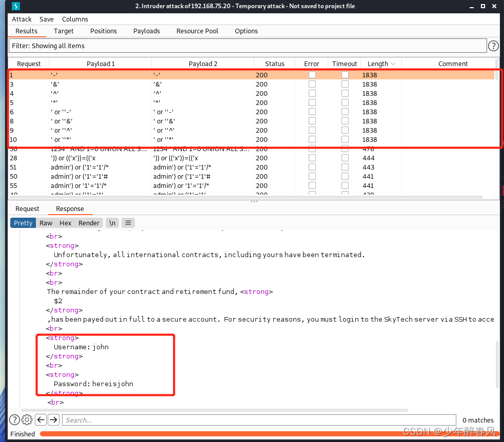Image resolution: width=504 pixels, height=442 pixels.
Task: Click the response pane horizontal scrollbar
Action: click(x=215, y=410)
